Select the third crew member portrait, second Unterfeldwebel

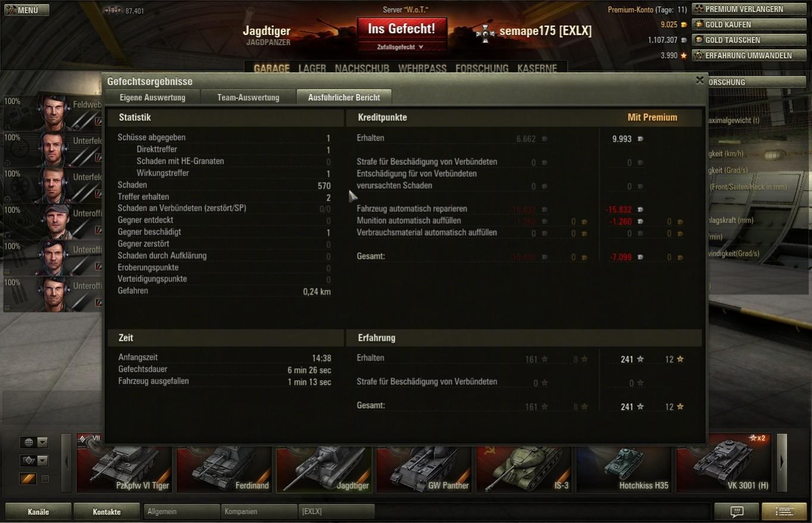(54, 186)
